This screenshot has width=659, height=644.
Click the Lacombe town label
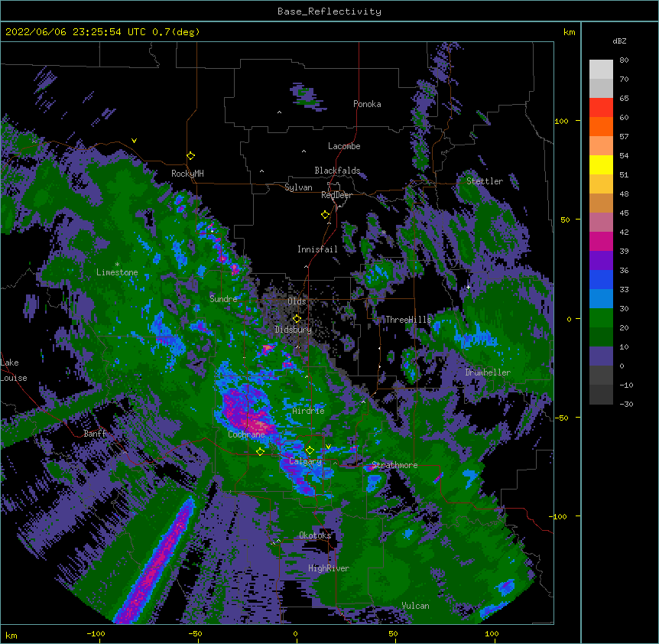click(x=344, y=146)
